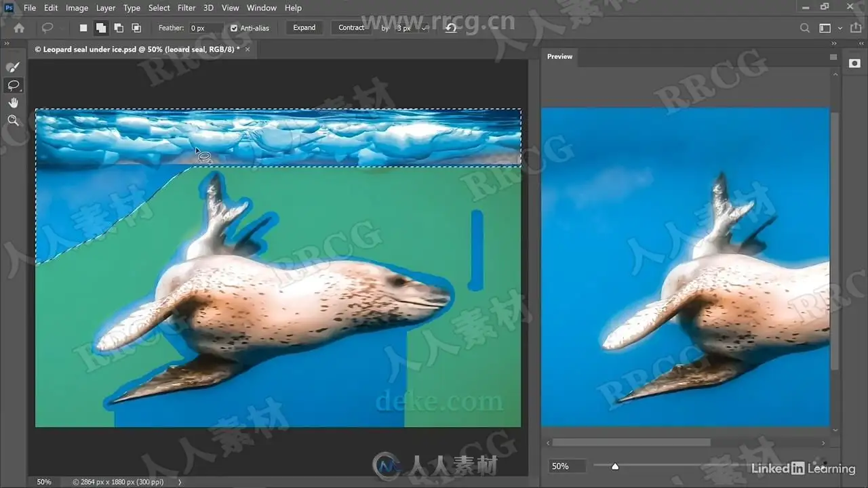
Task: Expand the left toolbar with double arrows
Action: pyautogui.click(x=7, y=43)
